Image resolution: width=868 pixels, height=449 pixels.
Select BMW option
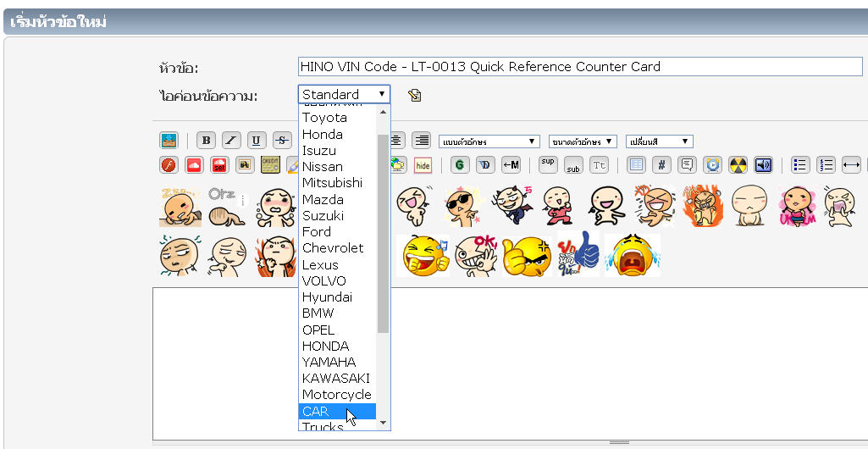point(338,313)
